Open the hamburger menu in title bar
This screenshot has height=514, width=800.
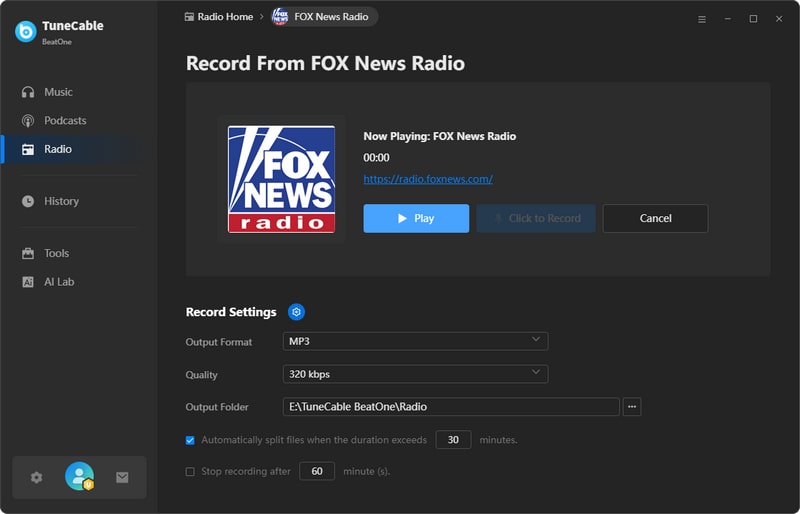[702, 19]
